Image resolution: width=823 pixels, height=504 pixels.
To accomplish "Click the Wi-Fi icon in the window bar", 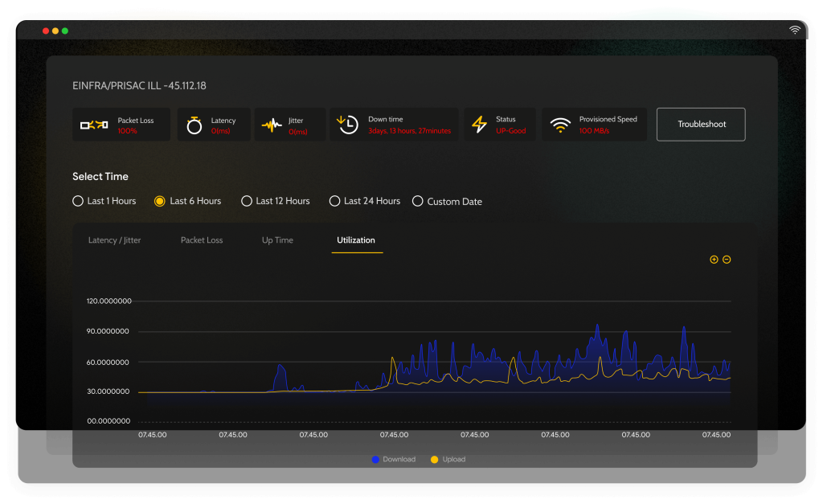I will [795, 30].
